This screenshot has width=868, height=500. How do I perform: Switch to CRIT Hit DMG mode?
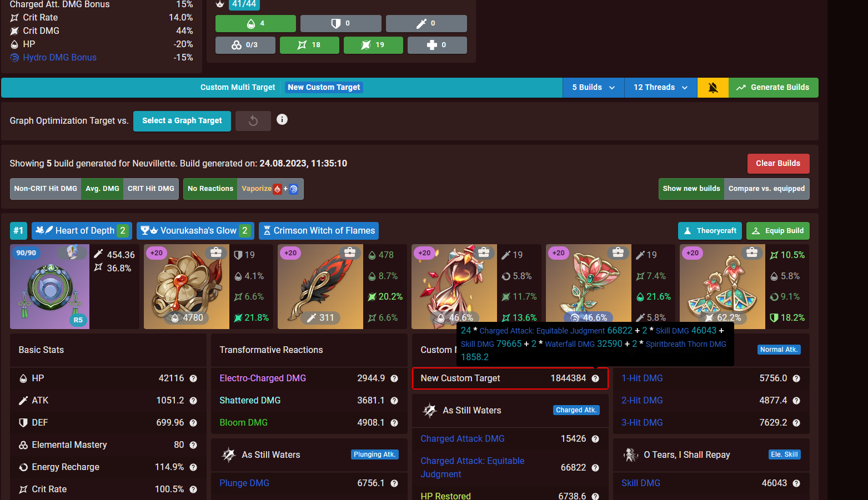(x=151, y=189)
